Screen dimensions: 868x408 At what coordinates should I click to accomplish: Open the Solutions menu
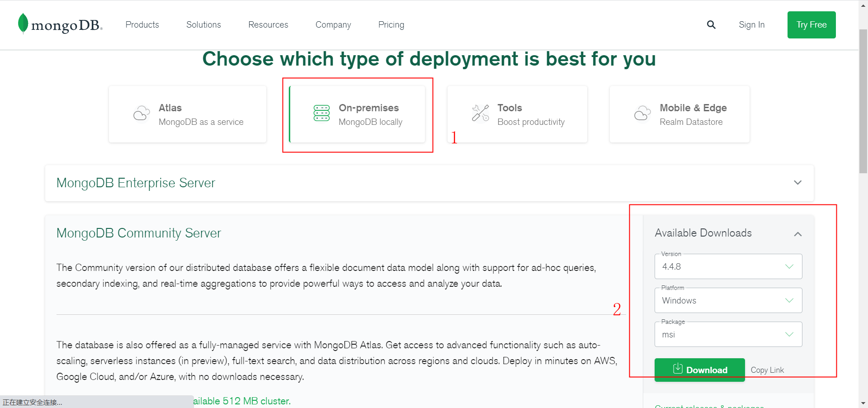tap(203, 25)
